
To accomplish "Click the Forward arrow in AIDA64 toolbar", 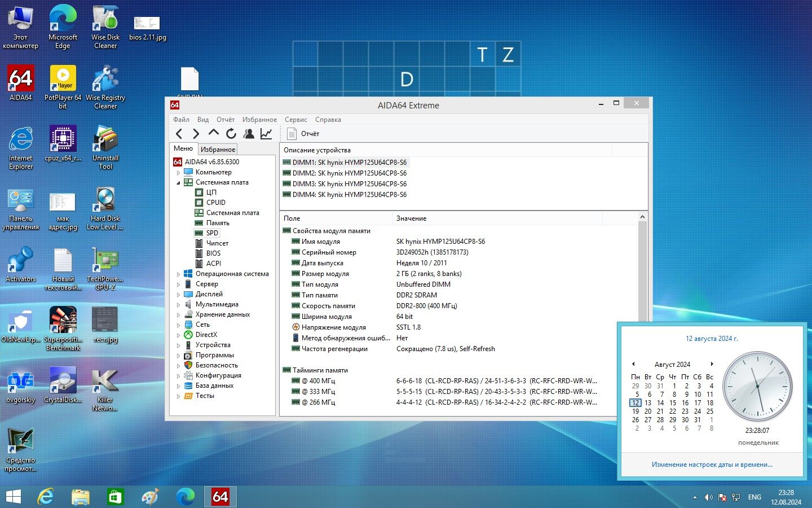I will (196, 134).
